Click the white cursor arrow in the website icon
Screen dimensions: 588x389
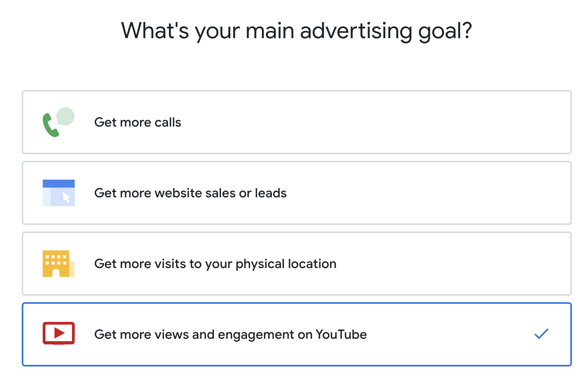(66, 197)
